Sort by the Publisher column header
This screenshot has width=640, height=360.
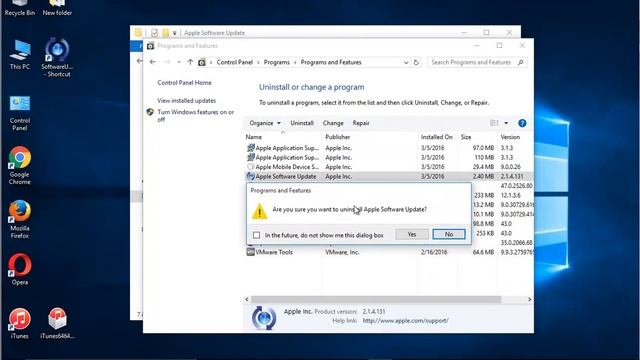pyautogui.click(x=338, y=137)
